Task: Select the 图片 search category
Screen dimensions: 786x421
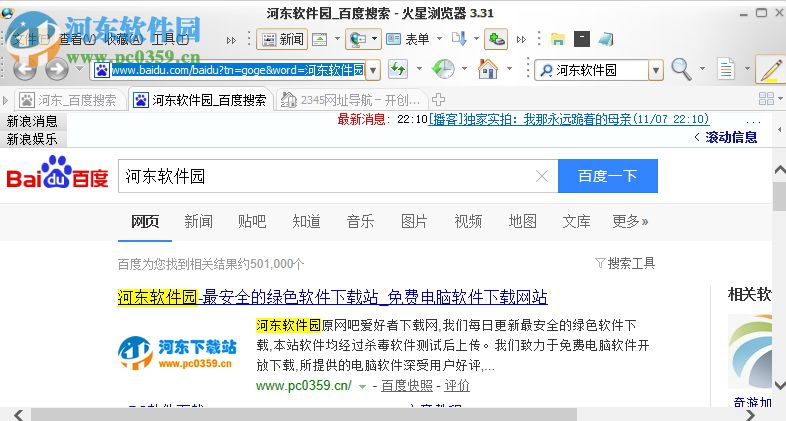Action: [x=414, y=221]
